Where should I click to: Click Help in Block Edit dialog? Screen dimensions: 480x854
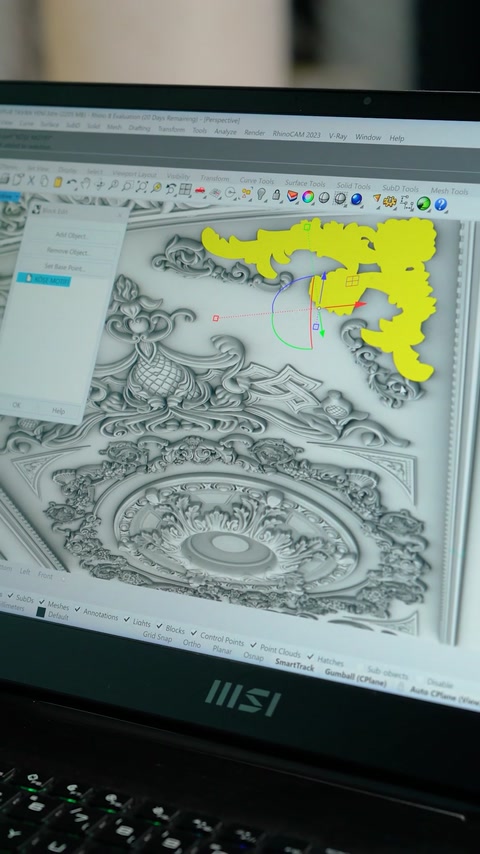[58, 411]
